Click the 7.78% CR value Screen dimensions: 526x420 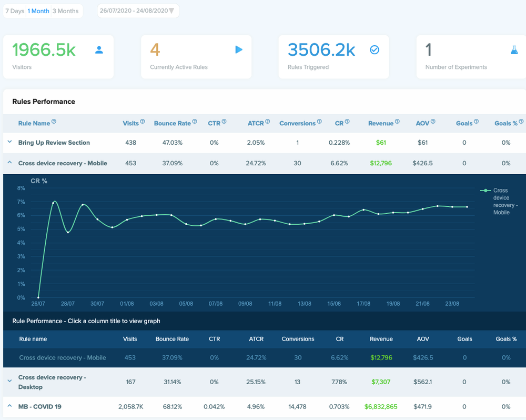(339, 382)
